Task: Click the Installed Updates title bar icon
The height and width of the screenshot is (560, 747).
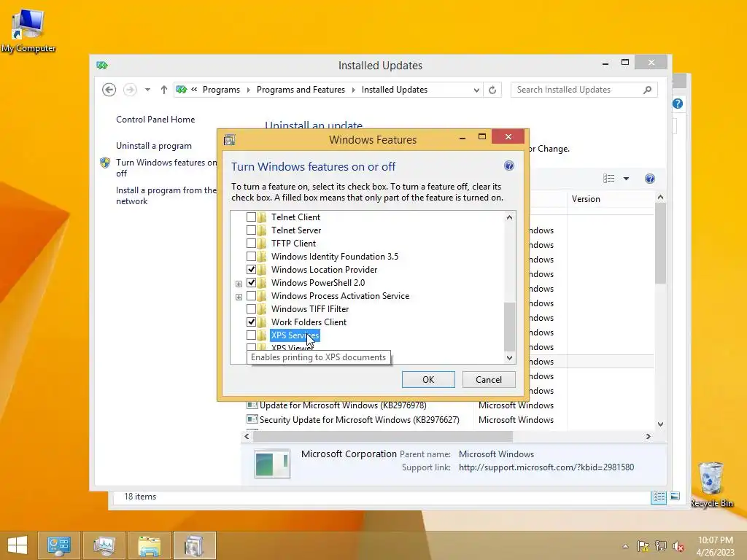Action: point(102,65)
